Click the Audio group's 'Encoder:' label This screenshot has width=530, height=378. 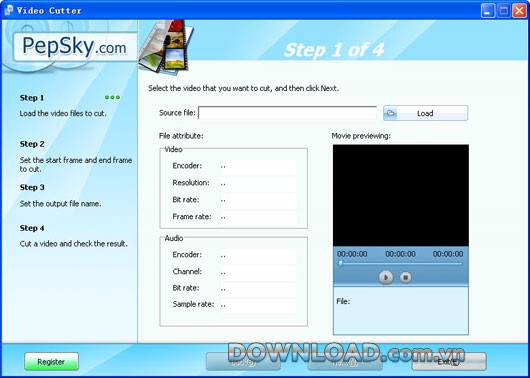click(187, 255)
